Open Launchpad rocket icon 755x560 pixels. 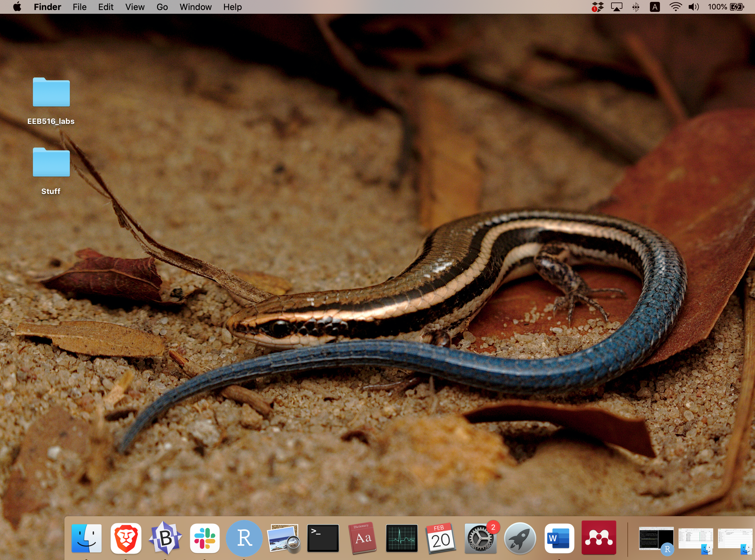click(x=519, y=538)
